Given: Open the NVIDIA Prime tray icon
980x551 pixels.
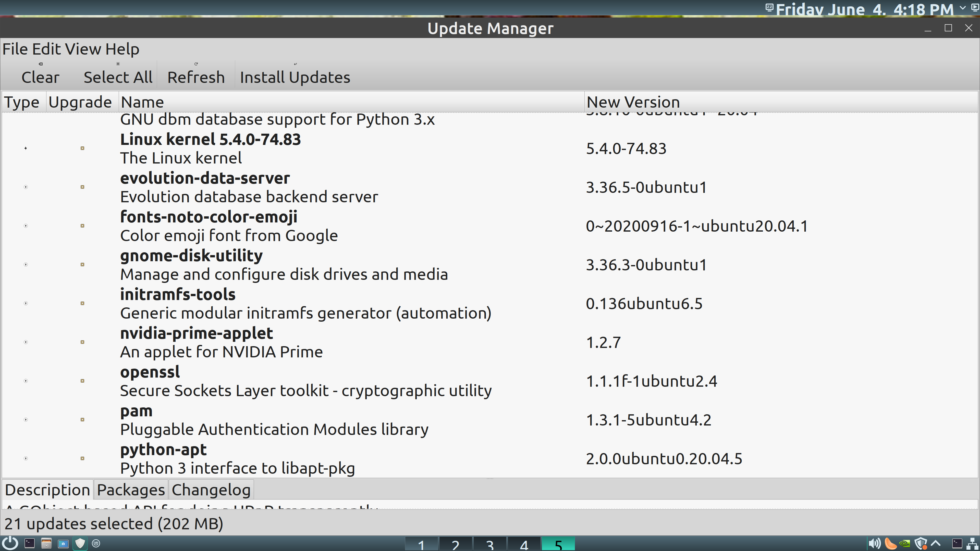Looking at the screenshot, I should point(905,544).
